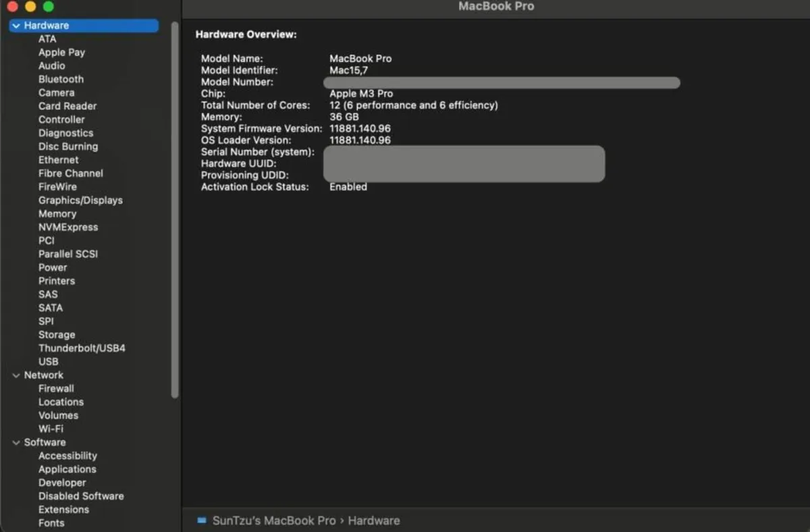Viewport: 810px width, 532px height.
Task: Open the Accessibility entry
Action: coord(67,456)
